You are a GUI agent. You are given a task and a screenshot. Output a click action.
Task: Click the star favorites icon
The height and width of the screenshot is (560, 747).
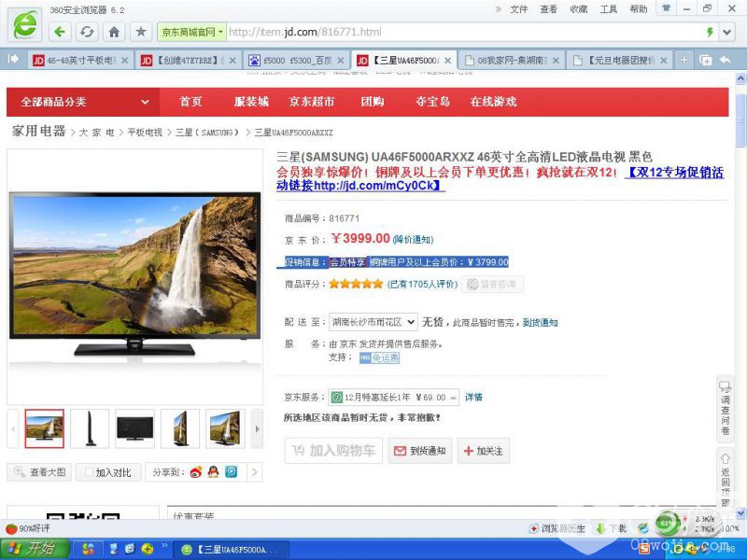[x=141, y=32]
